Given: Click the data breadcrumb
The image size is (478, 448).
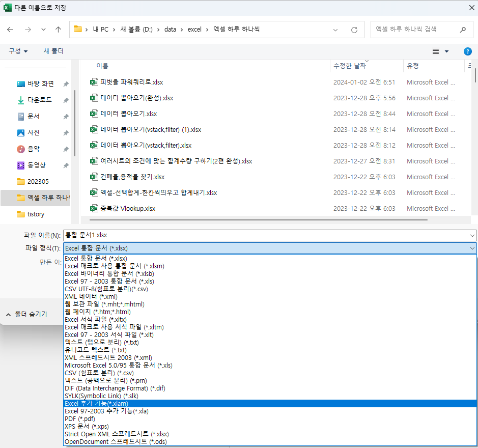Looking at the screenshot, I should pyautogui.click(x=170, y=30).
